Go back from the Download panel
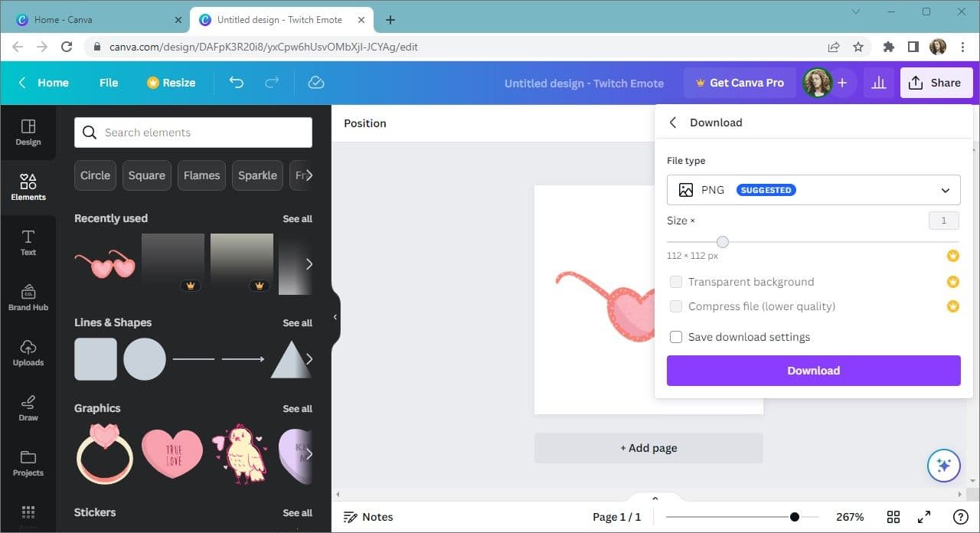The image size is (980, 533). tap(673, 123)
